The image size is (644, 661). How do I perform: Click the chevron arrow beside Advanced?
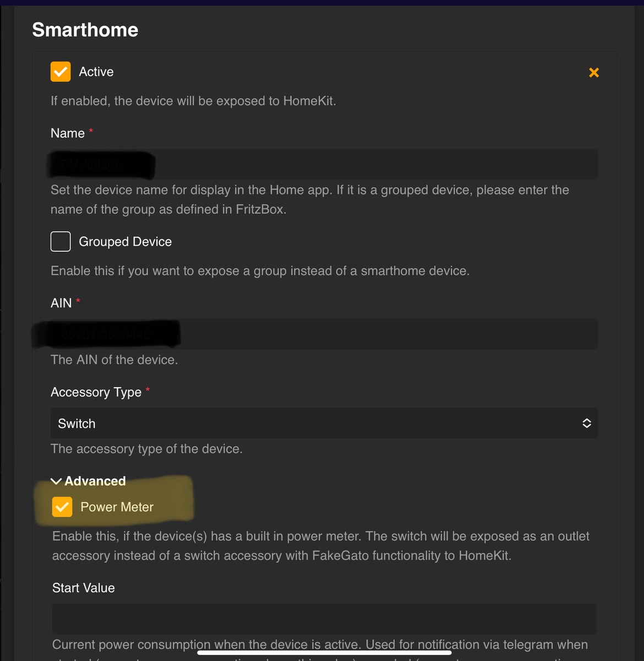pos(56,481)
